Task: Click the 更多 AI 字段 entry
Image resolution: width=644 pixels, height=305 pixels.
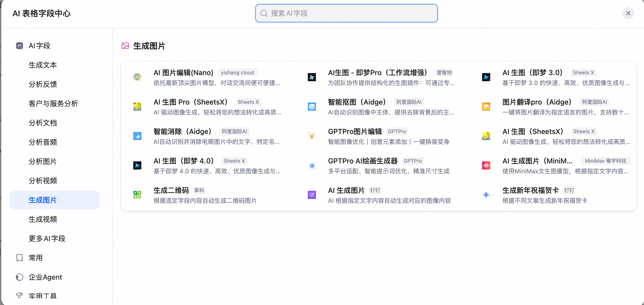Action: click(47, 239)
